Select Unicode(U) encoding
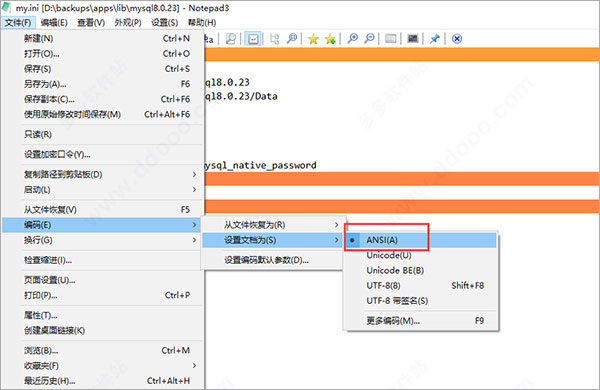This screenshot has height=390, width=600. point(421,255)
